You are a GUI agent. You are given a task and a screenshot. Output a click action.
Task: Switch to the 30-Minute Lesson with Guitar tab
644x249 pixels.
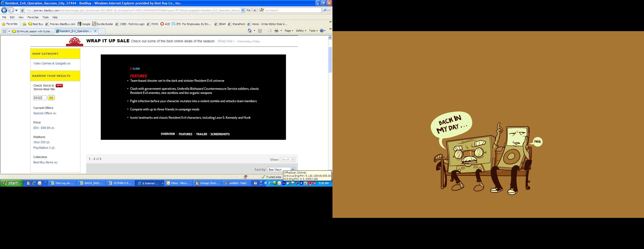33,31
